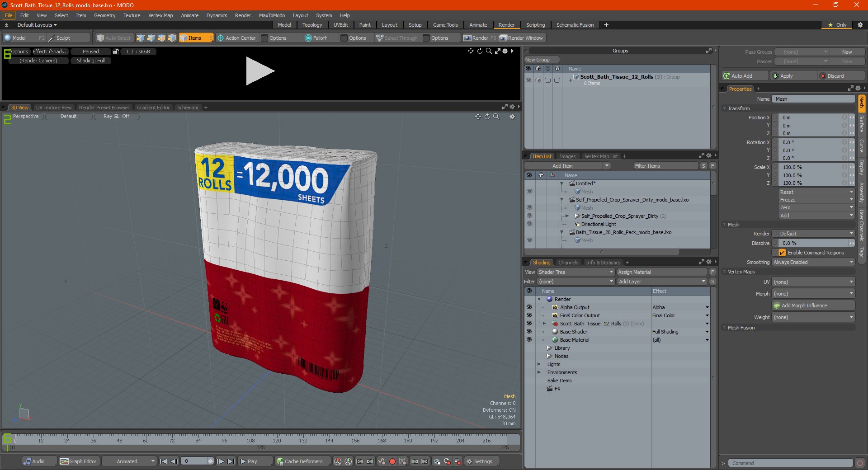
Task: Click the red record keyframe icon
Action: (x=392, y=461)
